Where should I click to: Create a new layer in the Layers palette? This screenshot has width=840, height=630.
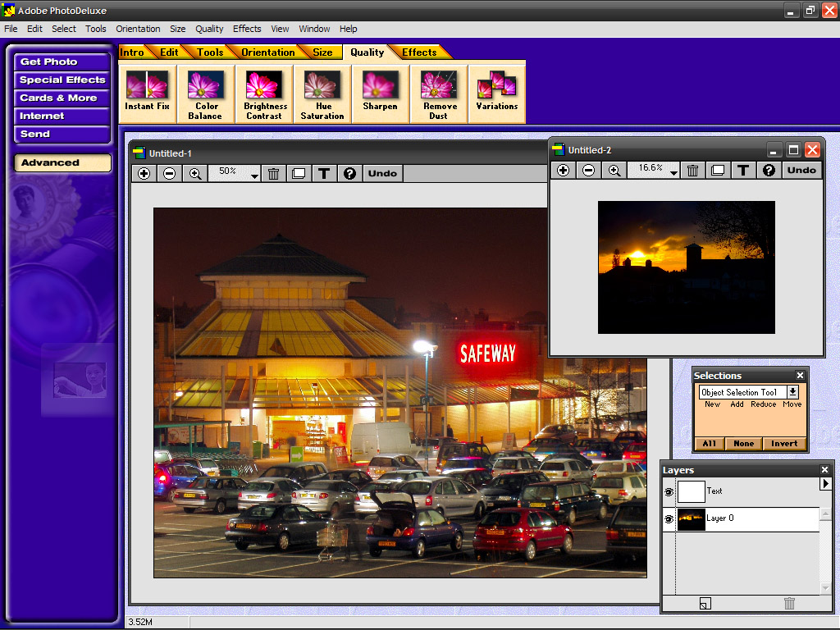705,603
